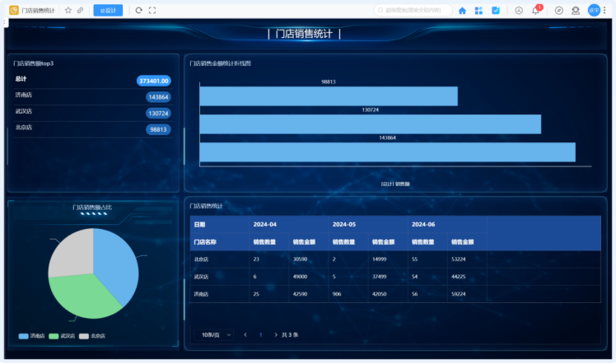Go to previous table page
This screenshot has height=364, width=616.
[x=245, y=334]
